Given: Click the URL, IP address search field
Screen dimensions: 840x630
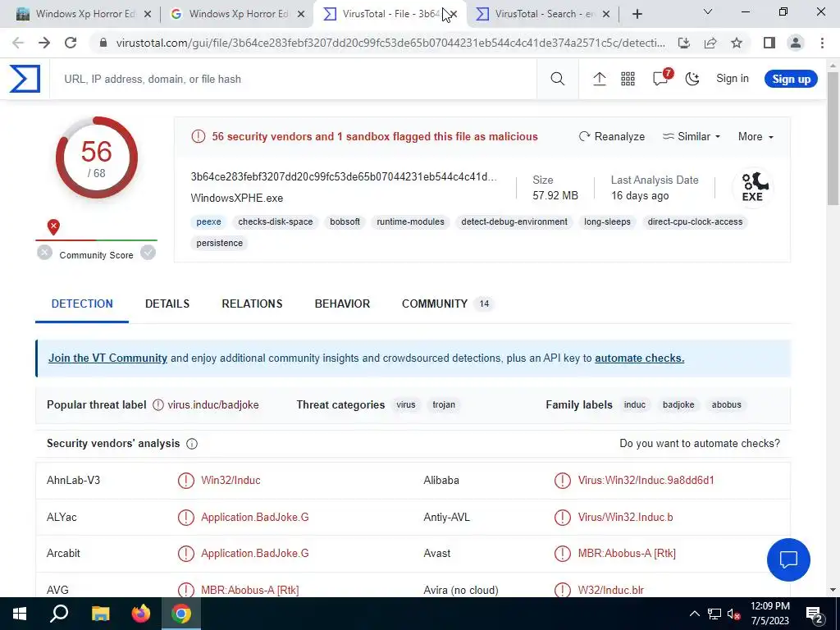Looking at the screenshot, I should [x=293, y=79].
